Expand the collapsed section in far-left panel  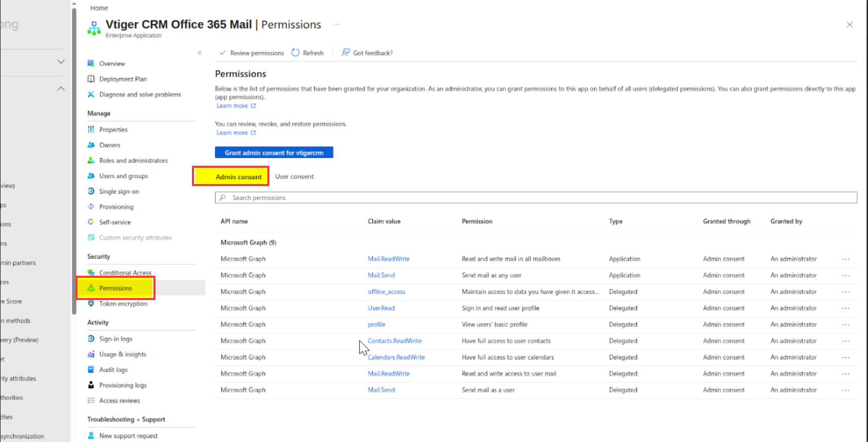click(61, 61)
